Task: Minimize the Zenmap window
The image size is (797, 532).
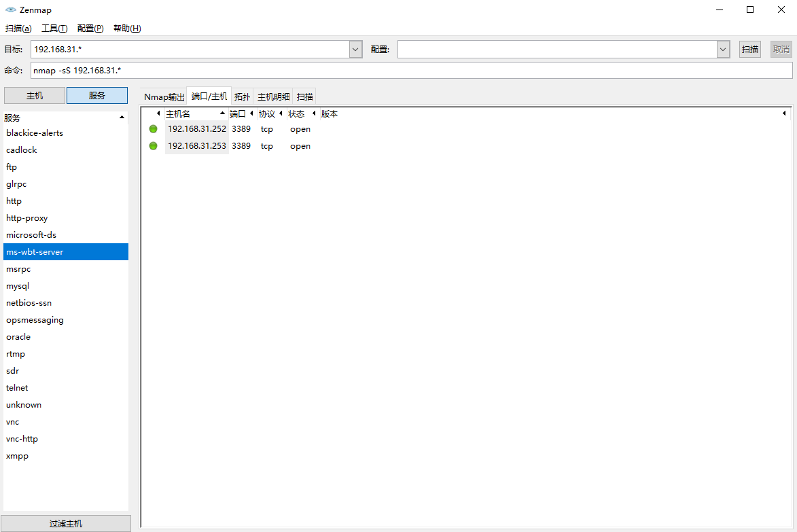Action: (720, 10)
